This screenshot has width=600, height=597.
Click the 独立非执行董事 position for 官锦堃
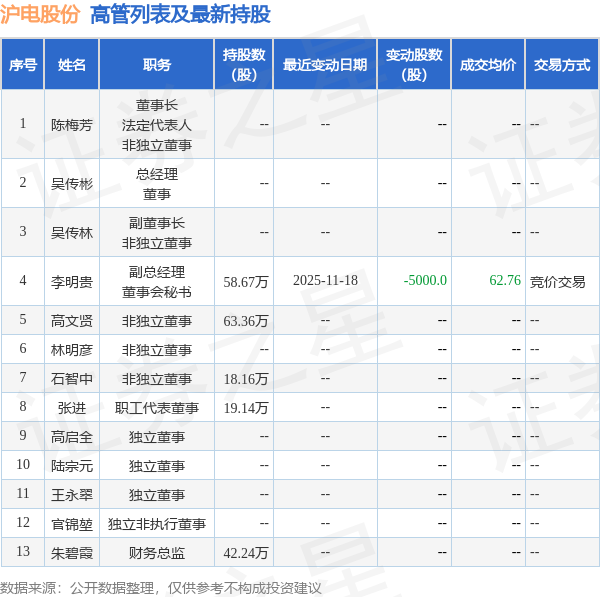click(157, 524)
